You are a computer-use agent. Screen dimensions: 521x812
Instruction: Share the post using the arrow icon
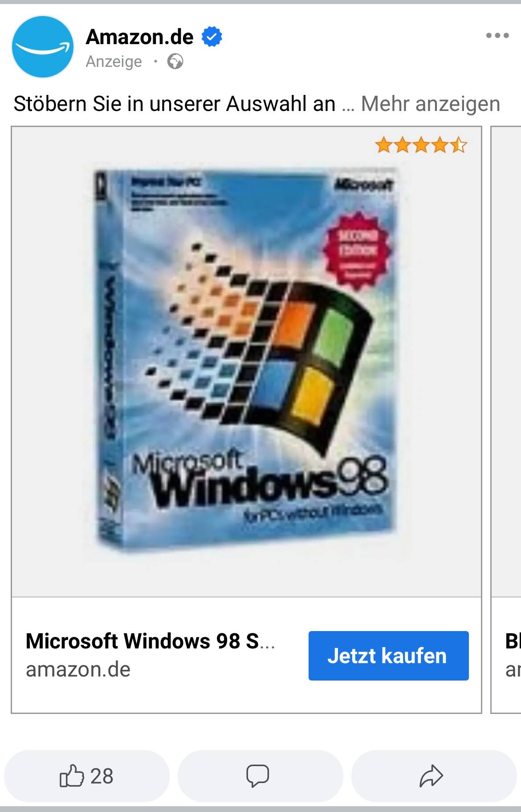431,776
